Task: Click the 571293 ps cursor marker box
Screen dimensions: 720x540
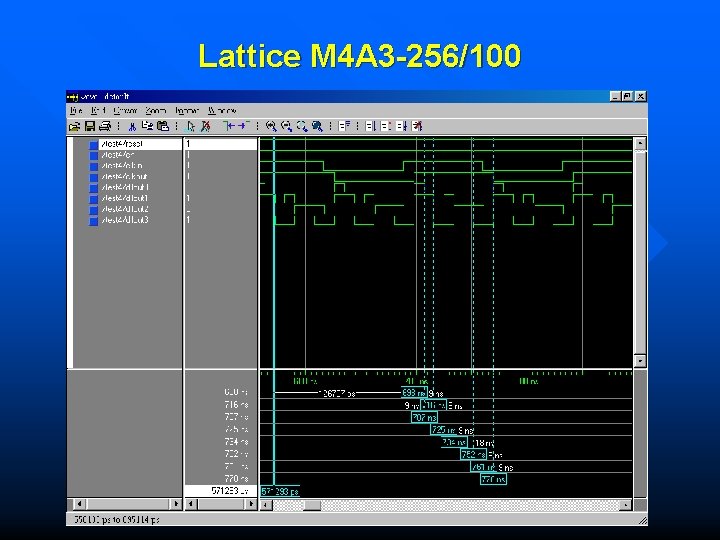Action: tap(280, 492)
